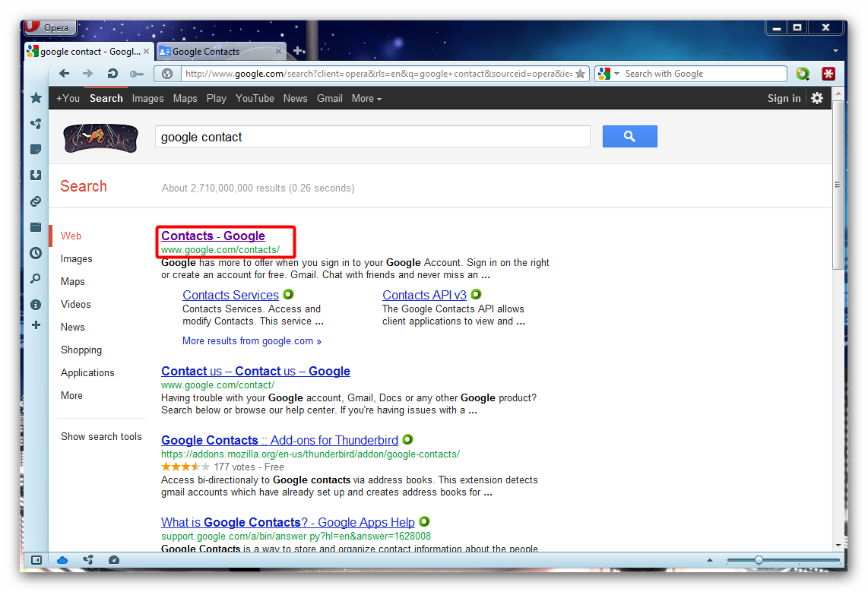Click the Opera Link cloud icon

click(62, 560)
